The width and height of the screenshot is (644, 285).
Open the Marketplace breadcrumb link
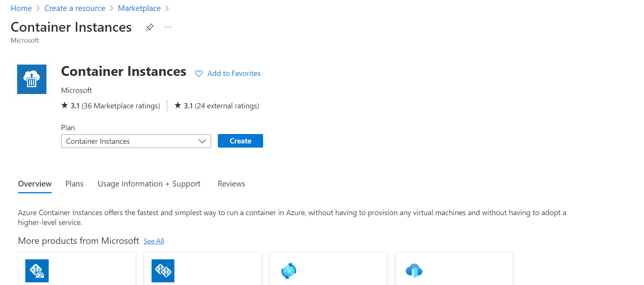[139, 8]
